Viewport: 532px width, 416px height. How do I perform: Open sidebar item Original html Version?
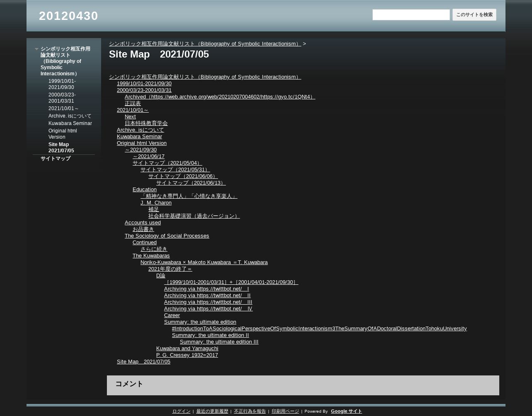pyautogui.click(x=63, y=134)
